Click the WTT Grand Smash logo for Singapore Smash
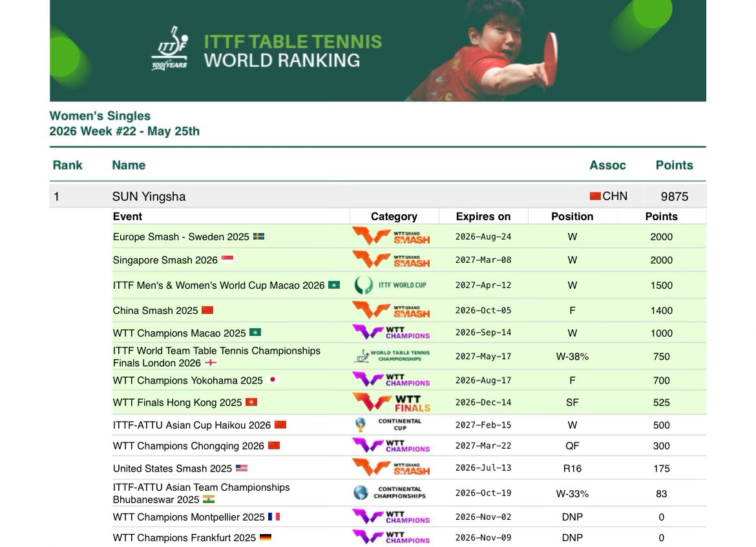 tap(391, 260)
